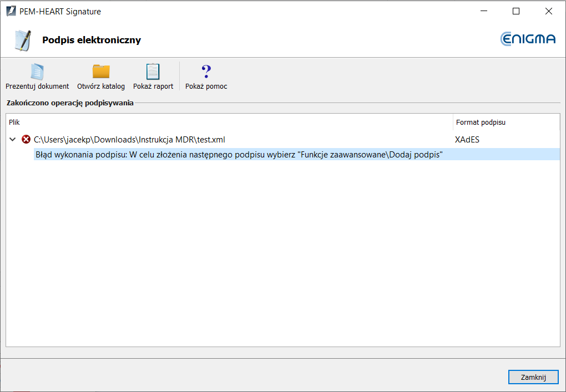Viewport: 566px width, 392px height.
Task: Click the Zamknij button
Action: pos(533,377)
